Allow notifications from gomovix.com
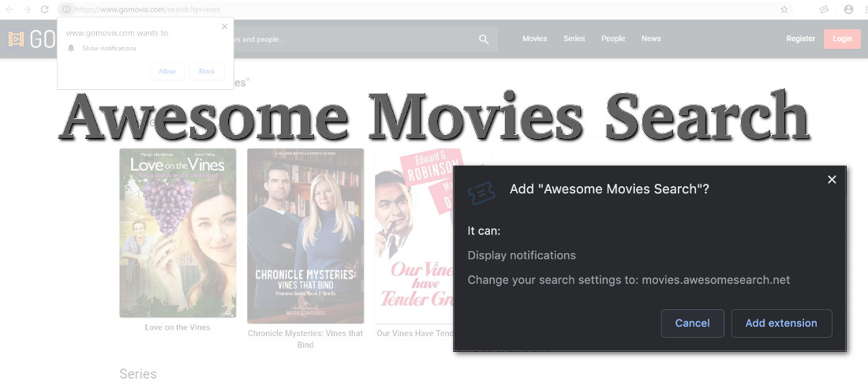The height and width of the screenshot is (389, 868). (x=167, y=71)
